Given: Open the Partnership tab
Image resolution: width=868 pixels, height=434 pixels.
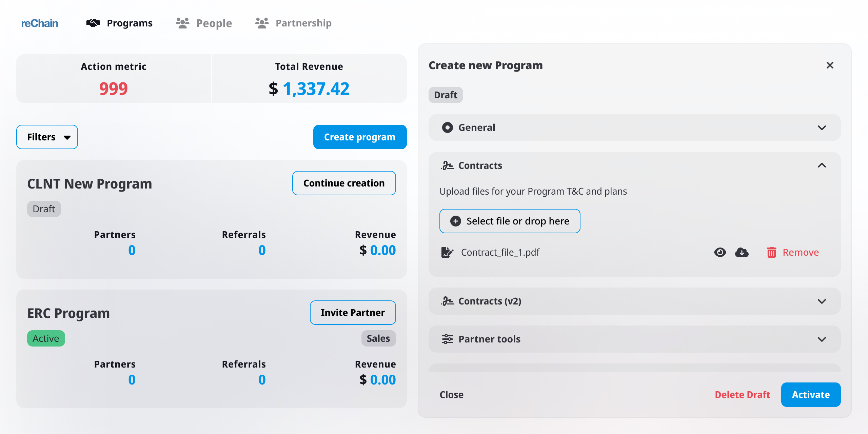Looking at the screenshot, I should pos(294,23).
